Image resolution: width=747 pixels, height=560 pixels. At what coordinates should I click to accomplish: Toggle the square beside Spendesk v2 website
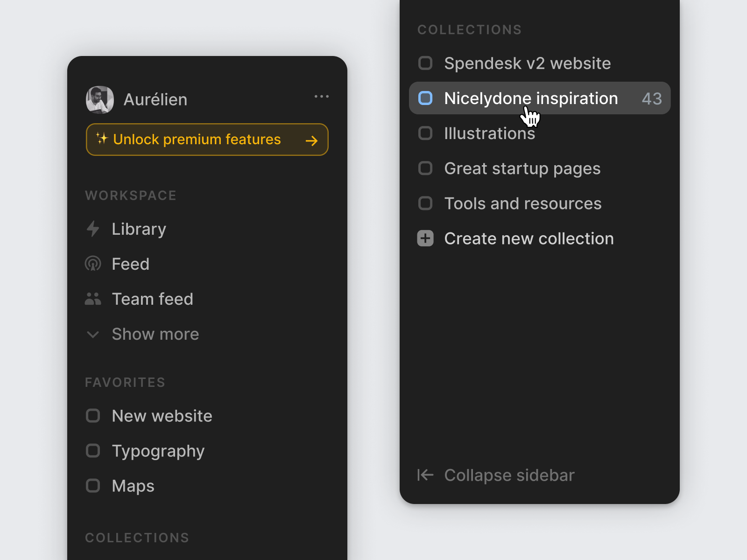pyautogui.click(x=425, y=63)
